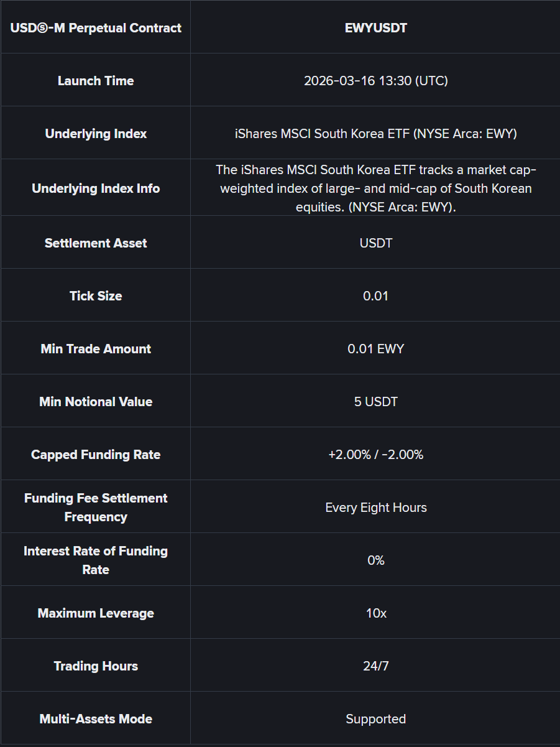The height and width of the screenshot is (747, 560).
Task: Click the 0.01 EWY min trade amount
Action: 375,348
